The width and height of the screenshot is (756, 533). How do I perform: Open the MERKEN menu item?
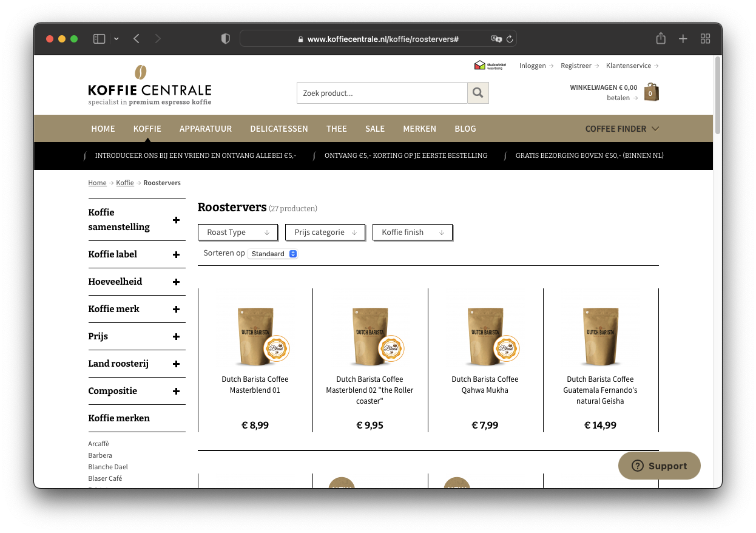[x=420, y=129]
